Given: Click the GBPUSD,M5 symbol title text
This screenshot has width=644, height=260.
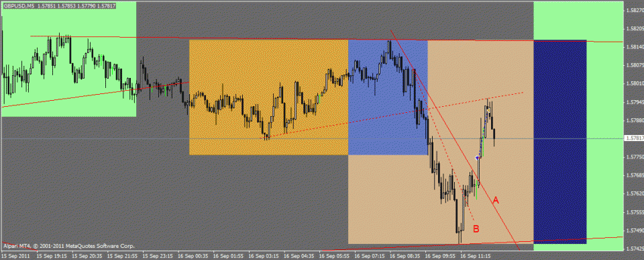Looking at the screenshot, I should [x=17, y=6].
